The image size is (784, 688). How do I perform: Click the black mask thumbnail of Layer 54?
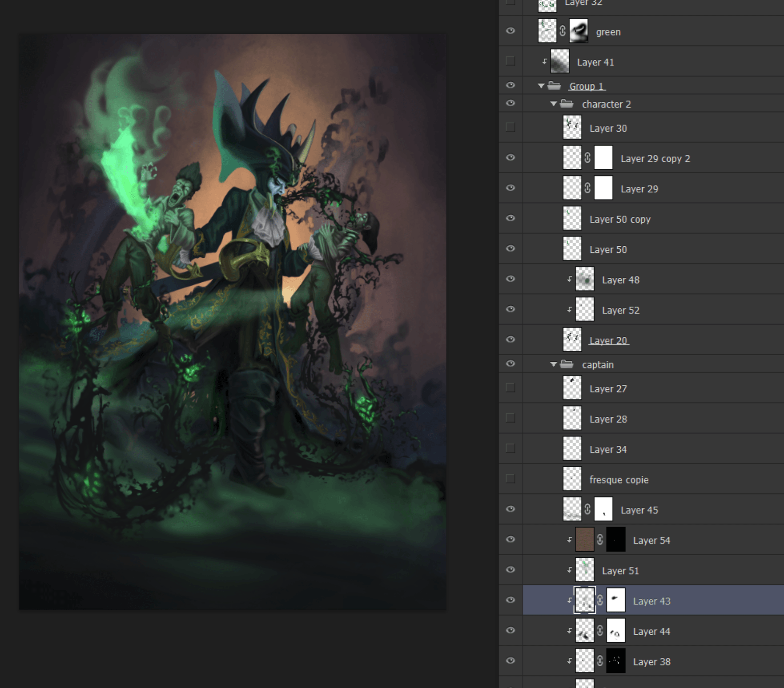pos(615,540)
